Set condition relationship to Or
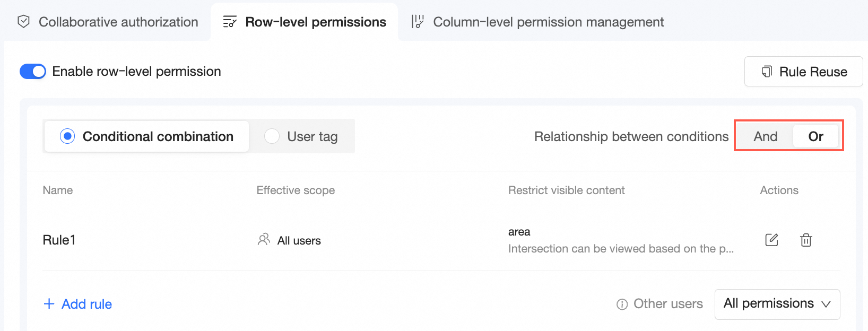The image size is (868, 331). click(815, 136)
